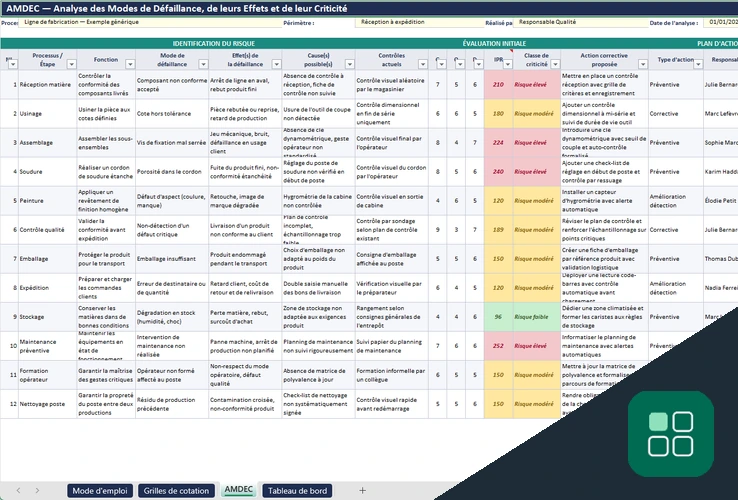Select the IPR cell showing 180
This screenshot has width=738, height=500.
498,113
